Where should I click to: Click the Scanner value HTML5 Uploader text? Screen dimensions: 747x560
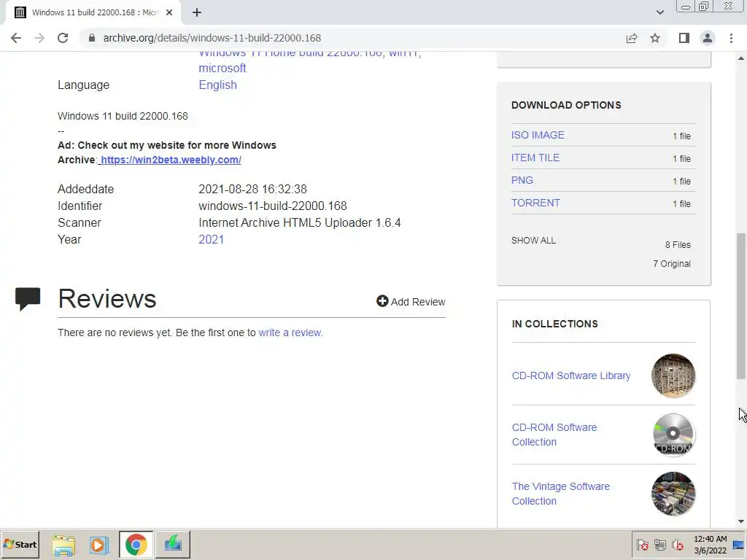coord(300,223)
